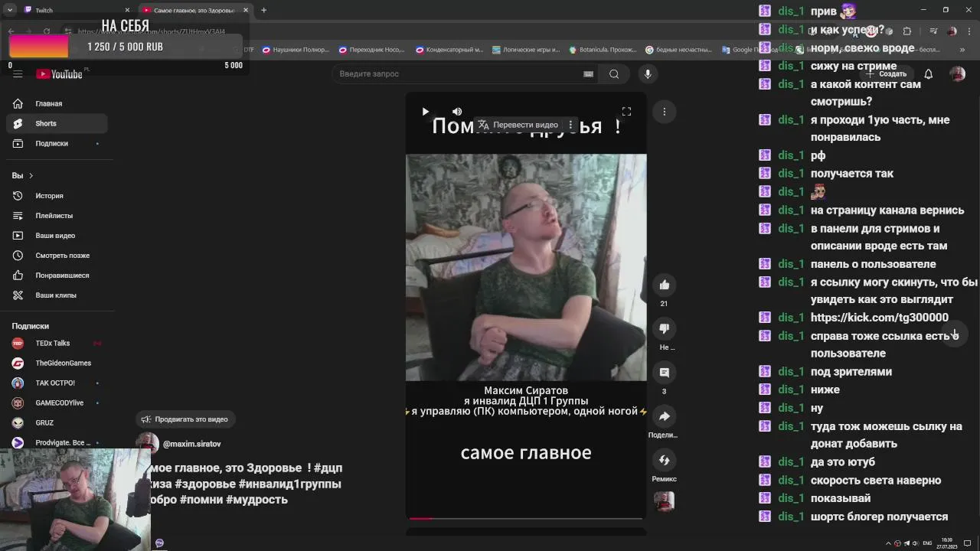Open бедные несчастны... bookmark
980x551 pixels.
pos(678,50)
